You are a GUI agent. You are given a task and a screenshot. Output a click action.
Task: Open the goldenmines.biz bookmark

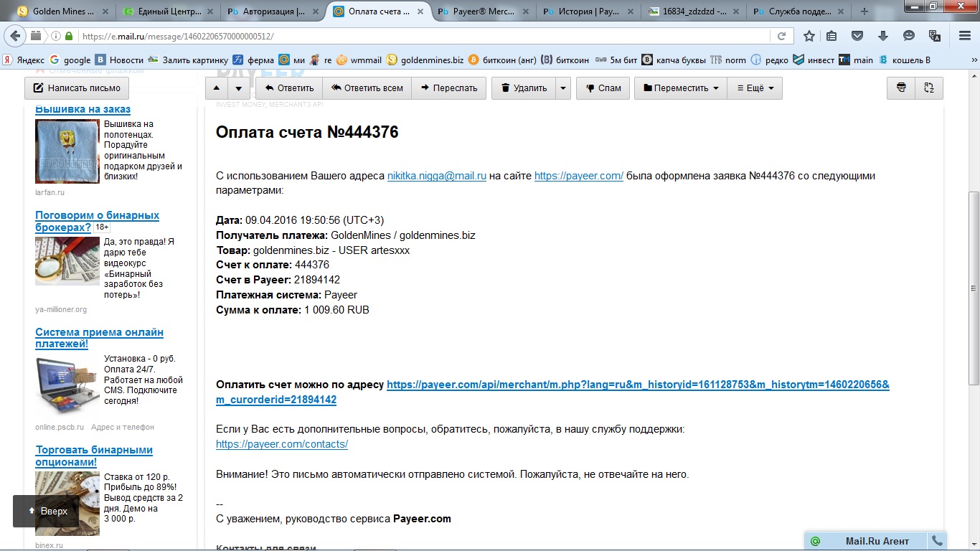click(x=425, y=60)
